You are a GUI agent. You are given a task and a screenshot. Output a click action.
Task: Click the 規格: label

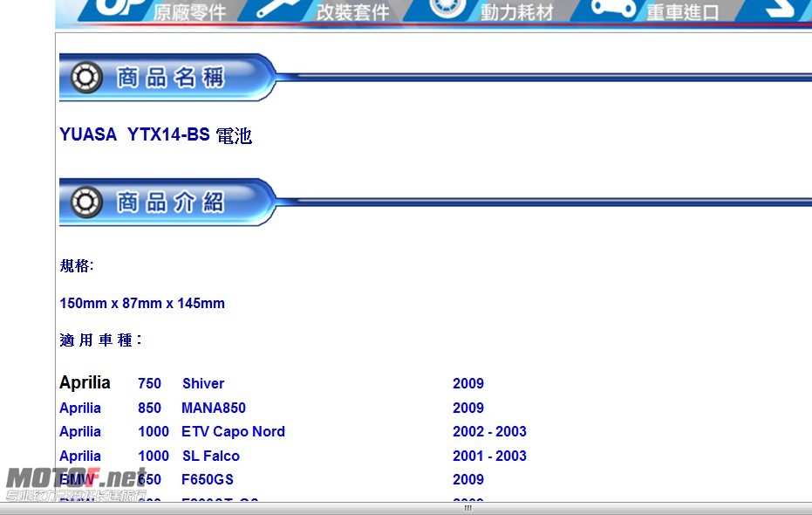pyautogui.click(x=77, y=265)
